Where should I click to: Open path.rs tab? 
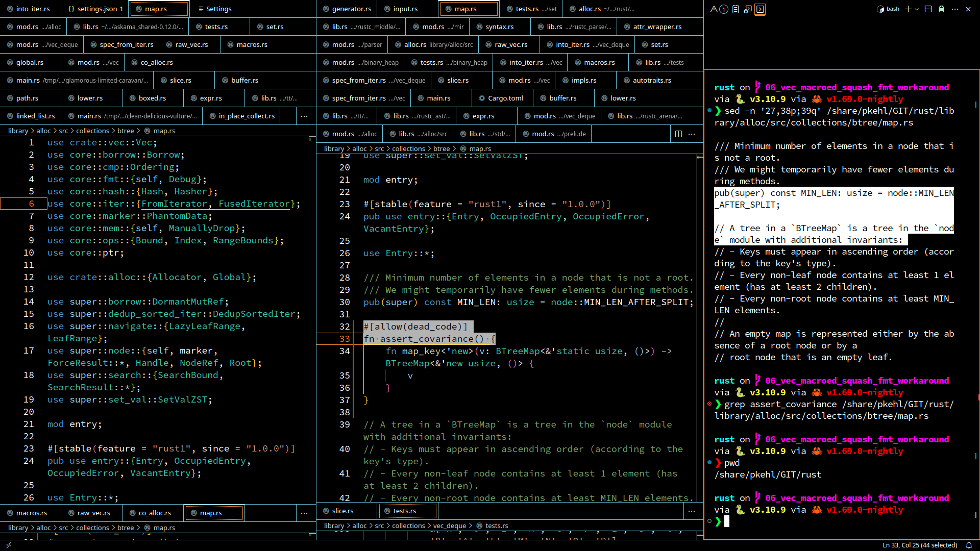(31, 98)
